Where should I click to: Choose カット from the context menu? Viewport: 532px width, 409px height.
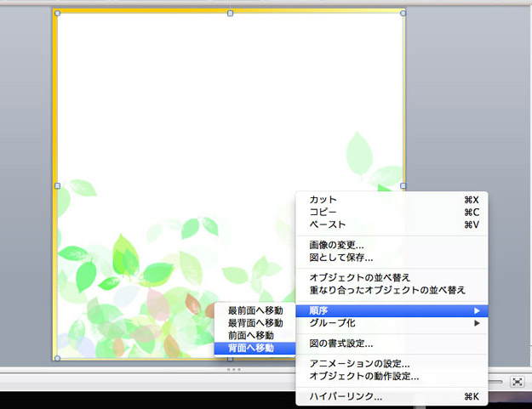coord(323,200)
